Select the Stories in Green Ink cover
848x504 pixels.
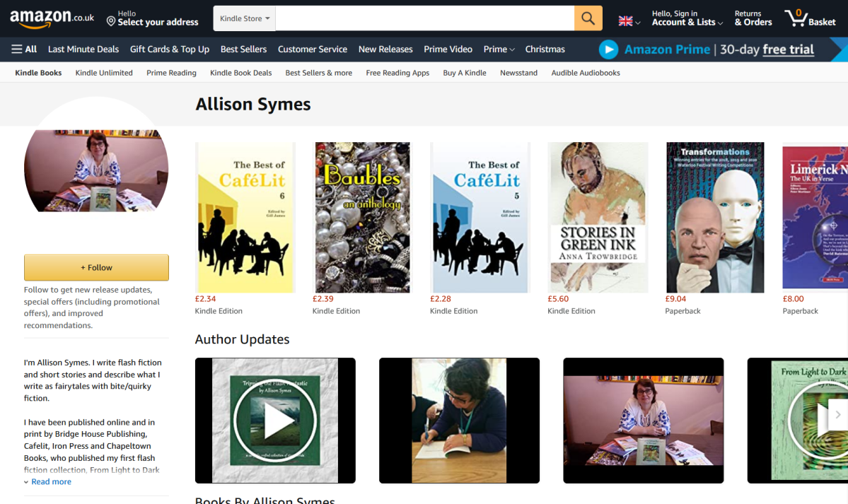click(x=598, y=217)
